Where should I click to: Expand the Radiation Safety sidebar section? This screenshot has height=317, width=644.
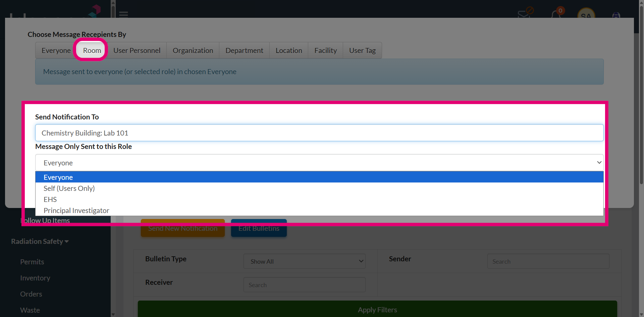pos(40,242)
